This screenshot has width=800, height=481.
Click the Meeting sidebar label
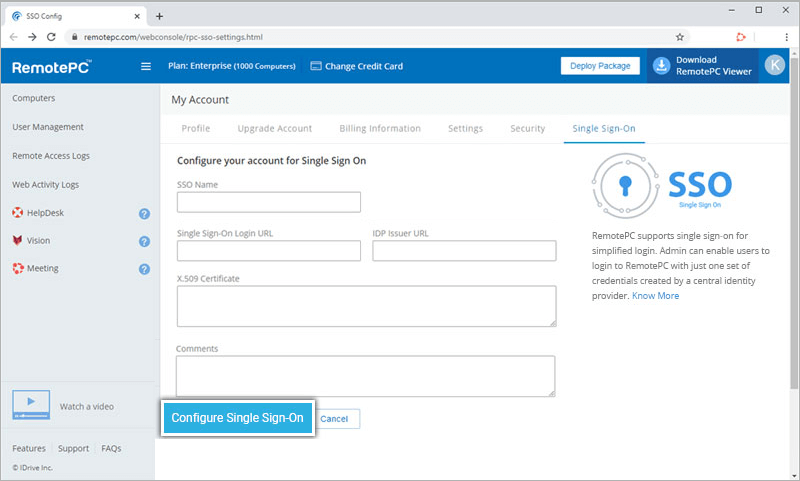43,268
